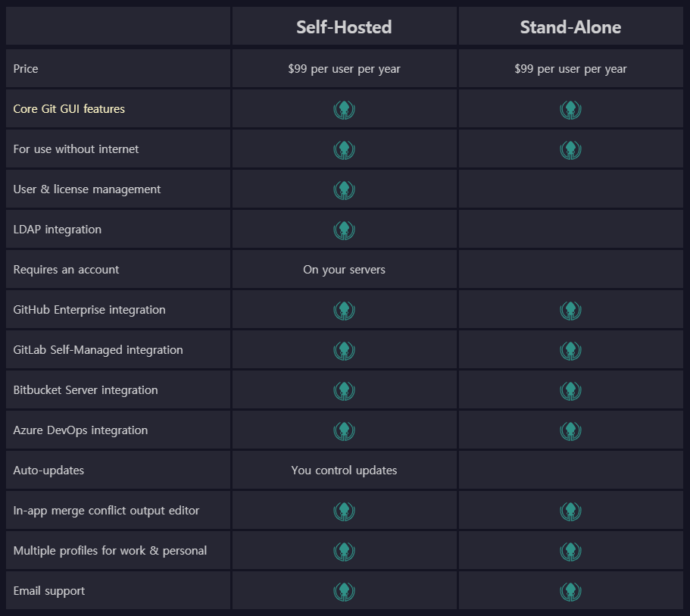This screenshot has height=616, width=690.
Task: Click Self-Hosted GitLab Self-Managed integration icon
Action: coord(344,351)
